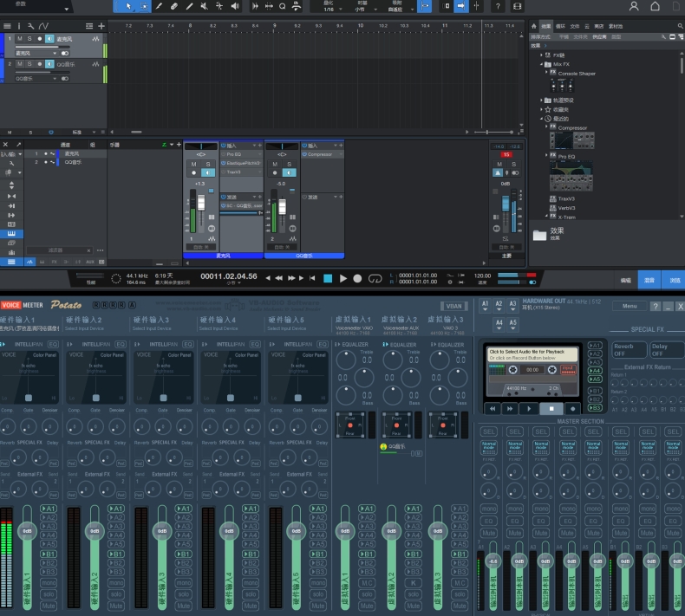This screenshot has height=616, width=685.
Task: Enable the A5 bus on the cassette recorder
Action: tap(595, 379)
